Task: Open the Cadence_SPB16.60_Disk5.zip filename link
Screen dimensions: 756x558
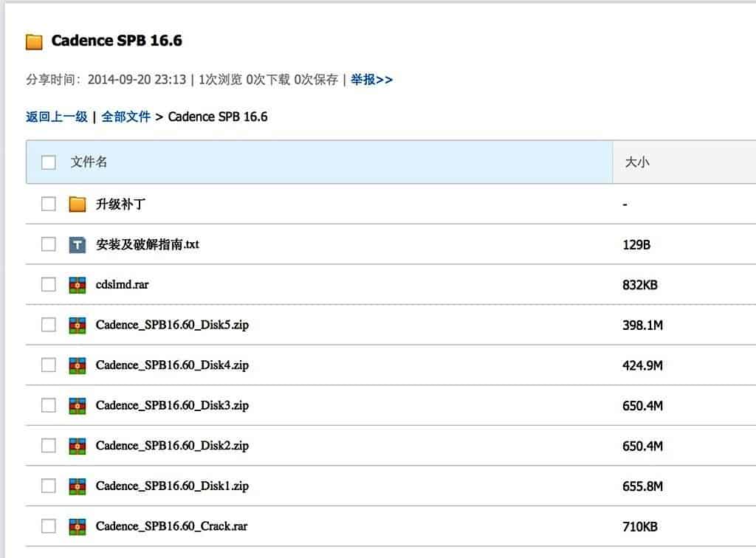Action: (x=173, y=325)
